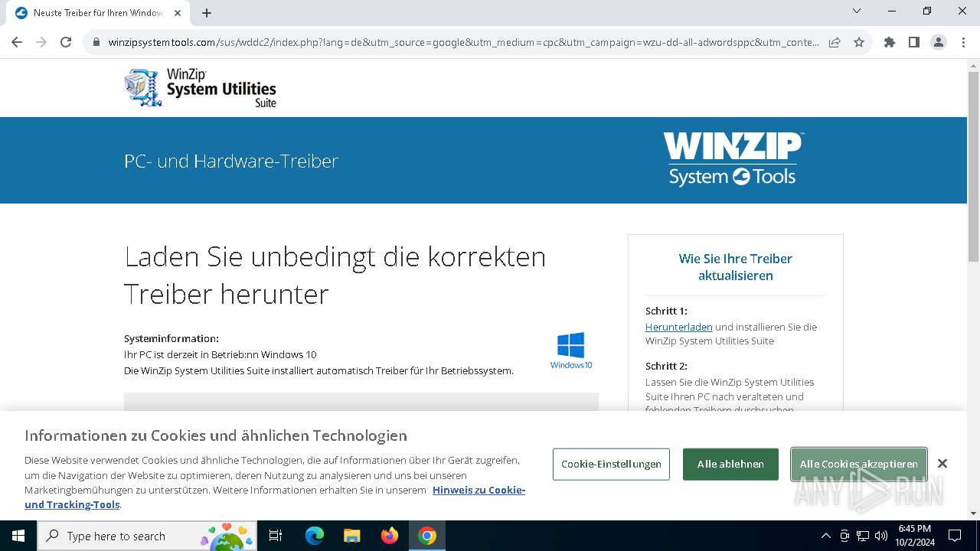Open the Windows Start menu
980x551 pixels.
click(x=18, y=536)
